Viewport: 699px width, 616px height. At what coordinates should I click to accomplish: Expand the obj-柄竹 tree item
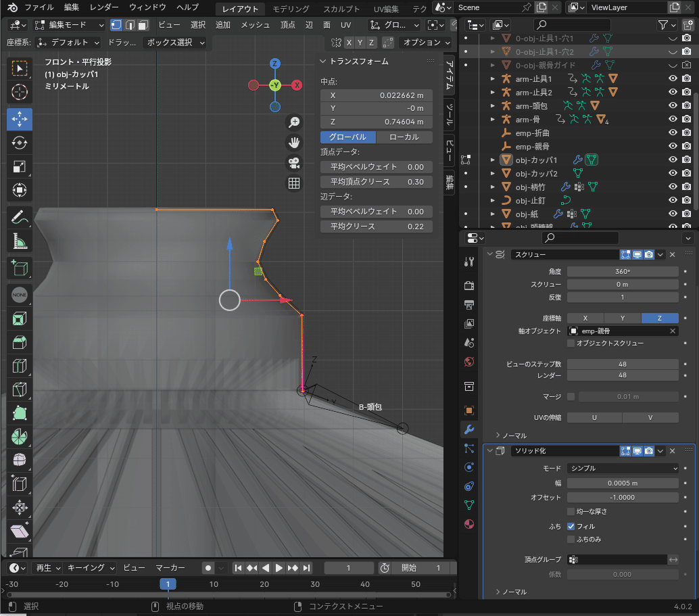pyautogui.click(x=493, y=187)
